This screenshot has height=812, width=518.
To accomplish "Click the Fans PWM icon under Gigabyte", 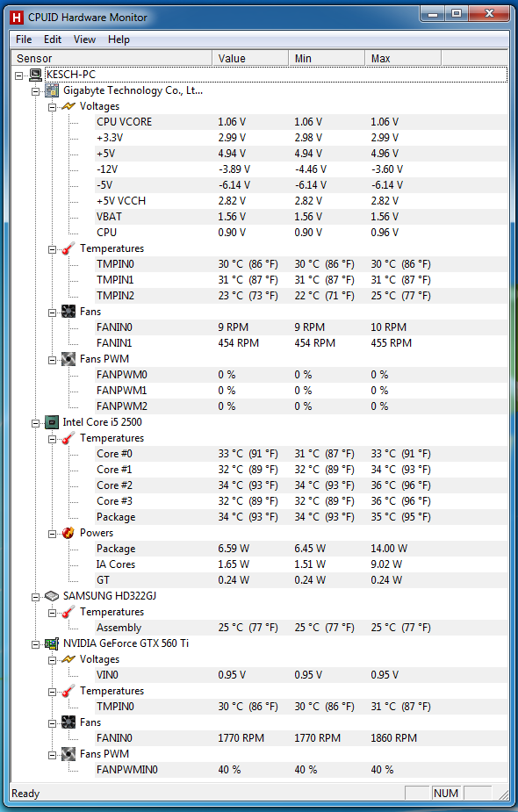I will (68, 359).
